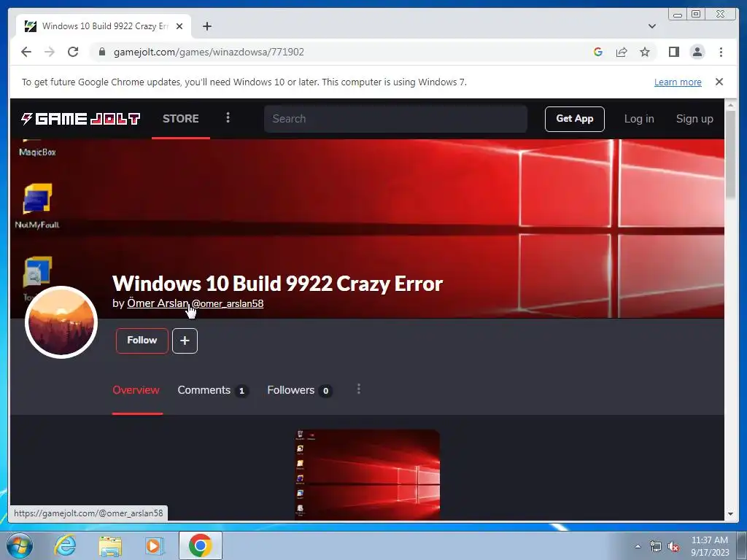
Task: Click the page vertical scrollbar thumb
Action: 730,155
